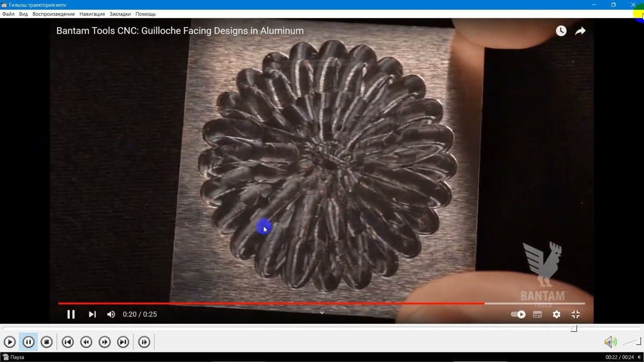Image resolution: width=644 pixels, height=362 pixels.
Task: Open the Закладки menu
Action: [x=120, y=14]
